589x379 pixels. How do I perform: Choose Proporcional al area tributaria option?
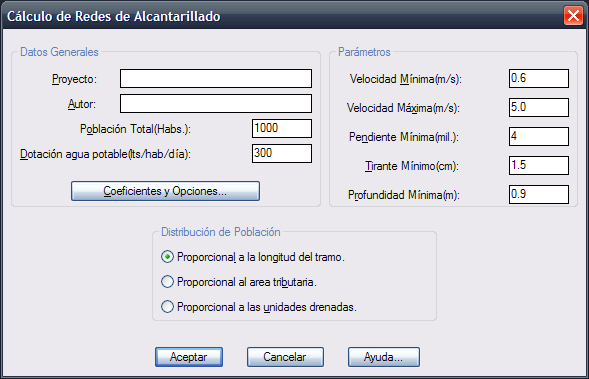coord(239,282)
